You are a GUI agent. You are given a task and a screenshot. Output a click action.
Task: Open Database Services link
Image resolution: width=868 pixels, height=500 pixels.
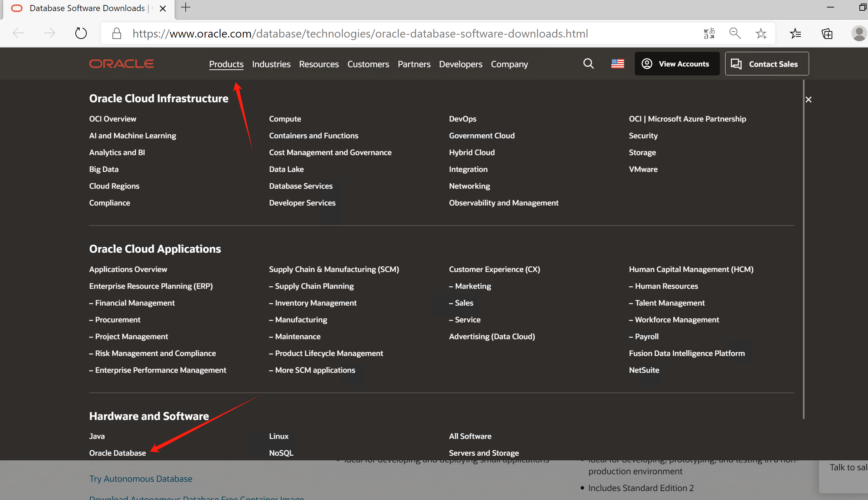(x=301, y=186)
